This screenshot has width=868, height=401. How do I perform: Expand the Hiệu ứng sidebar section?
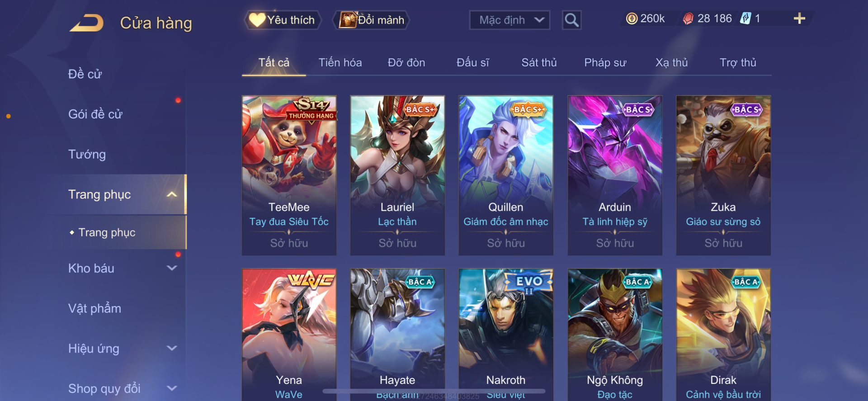[x=171, y=348]
